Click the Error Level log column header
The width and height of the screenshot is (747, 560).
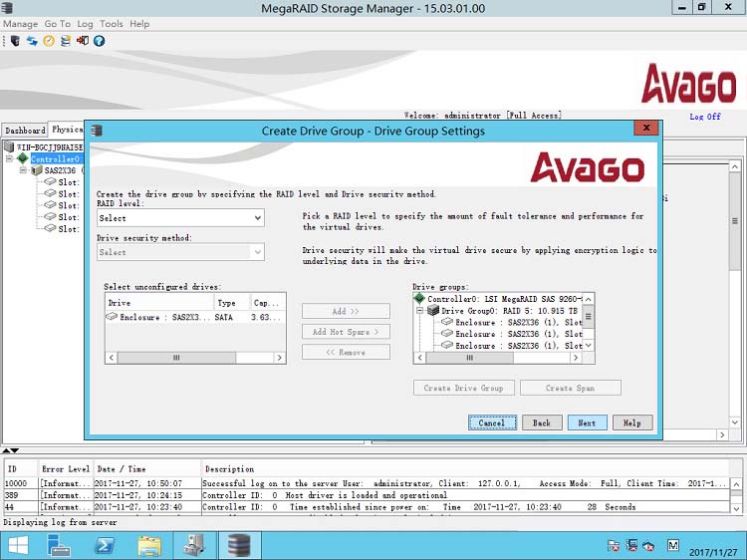click(66, 469)
